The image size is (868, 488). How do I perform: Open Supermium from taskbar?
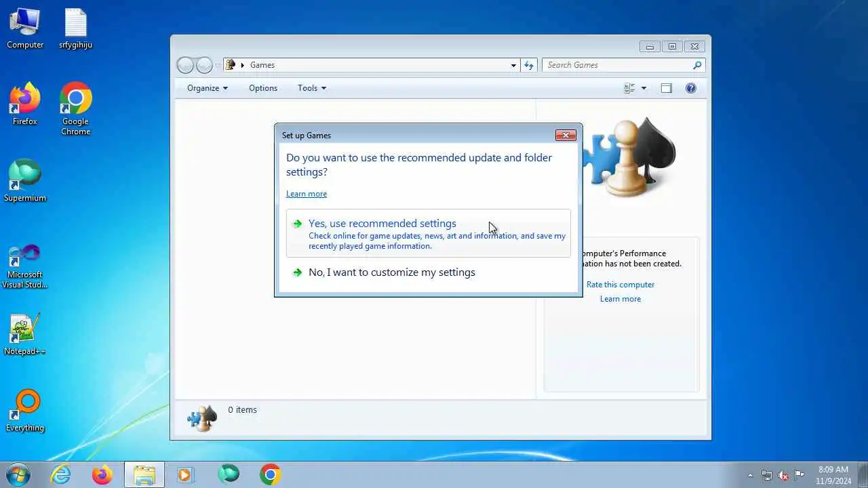tap(229, 474)
